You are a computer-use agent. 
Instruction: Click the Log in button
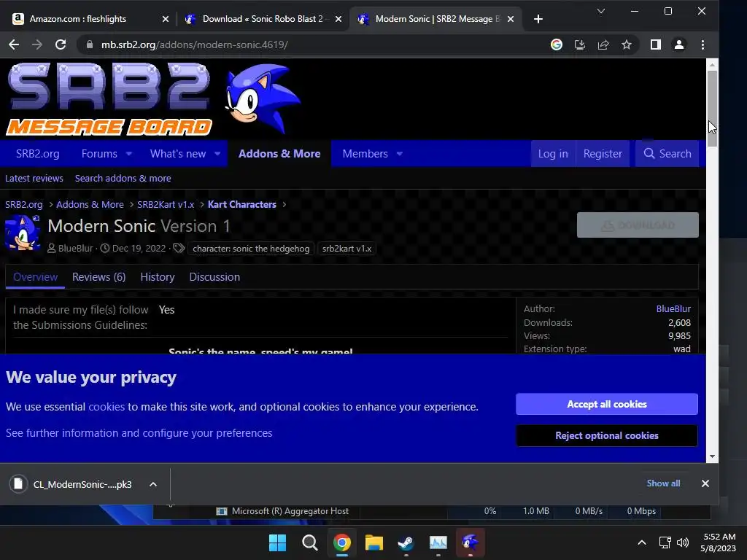553,154
